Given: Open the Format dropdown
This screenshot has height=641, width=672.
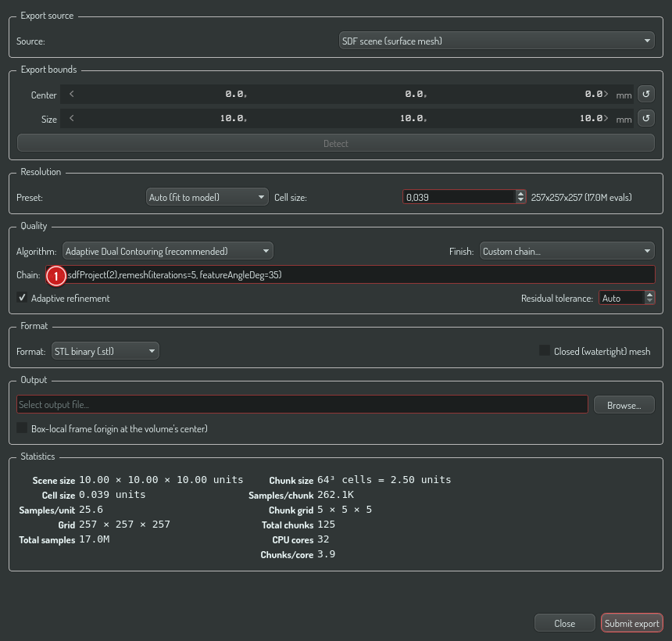Looking at the screenshot, I should (x=105, y=351).
